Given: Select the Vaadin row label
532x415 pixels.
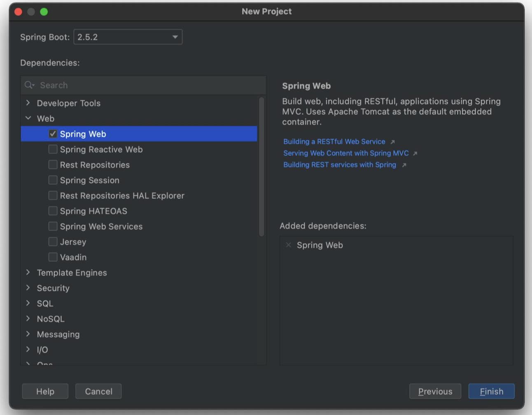Looking at the screenshot, I should pos(73,257).
